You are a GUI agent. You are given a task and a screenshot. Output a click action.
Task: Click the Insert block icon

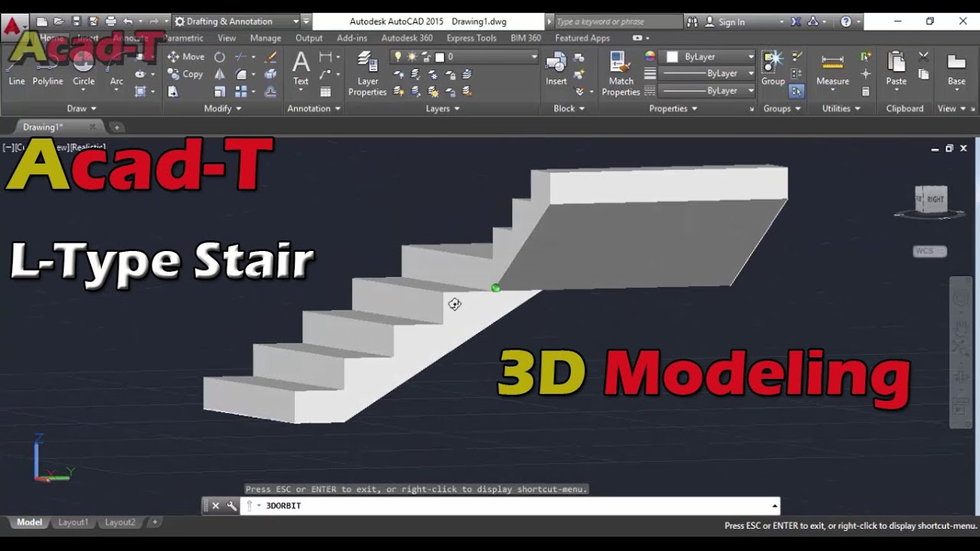point(556,68)
